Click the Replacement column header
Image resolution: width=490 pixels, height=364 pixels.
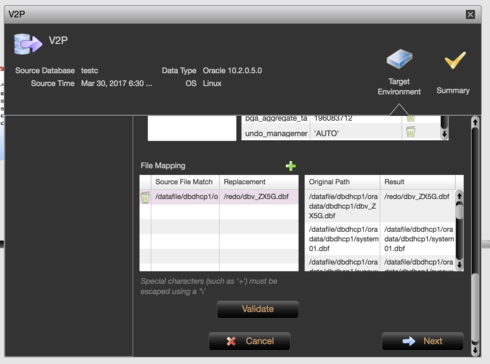[259, 182]
